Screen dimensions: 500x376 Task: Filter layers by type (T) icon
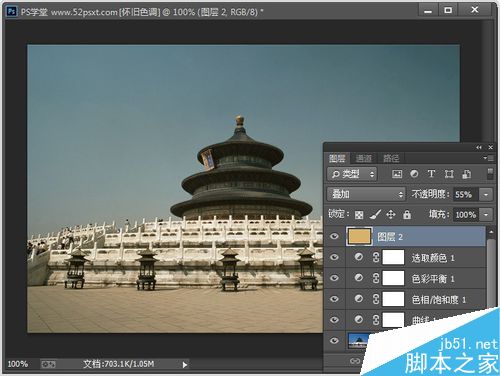tap(431, 174)
